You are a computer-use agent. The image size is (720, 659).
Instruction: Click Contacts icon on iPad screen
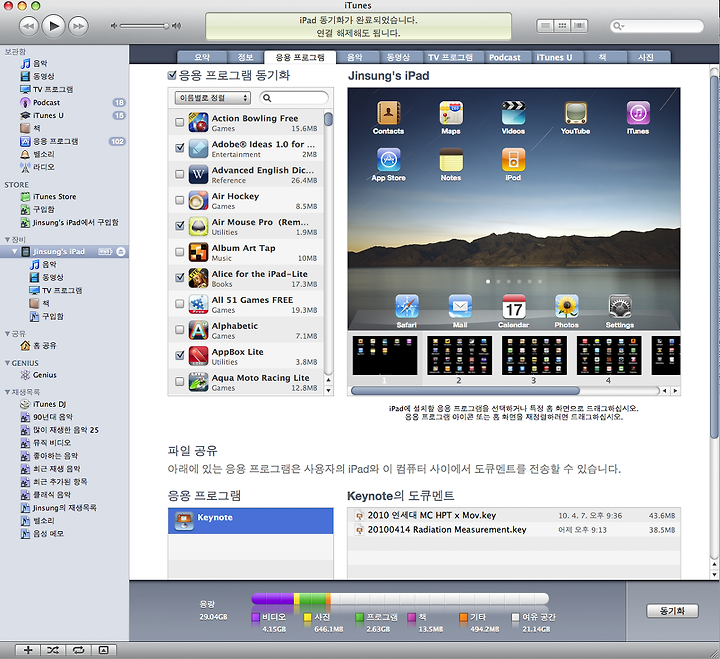pos(388,113)
